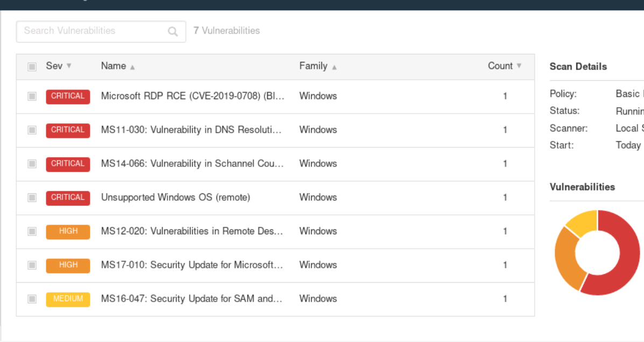
Task: Sort by the Count column header
Action: click(x=500, y=66)
